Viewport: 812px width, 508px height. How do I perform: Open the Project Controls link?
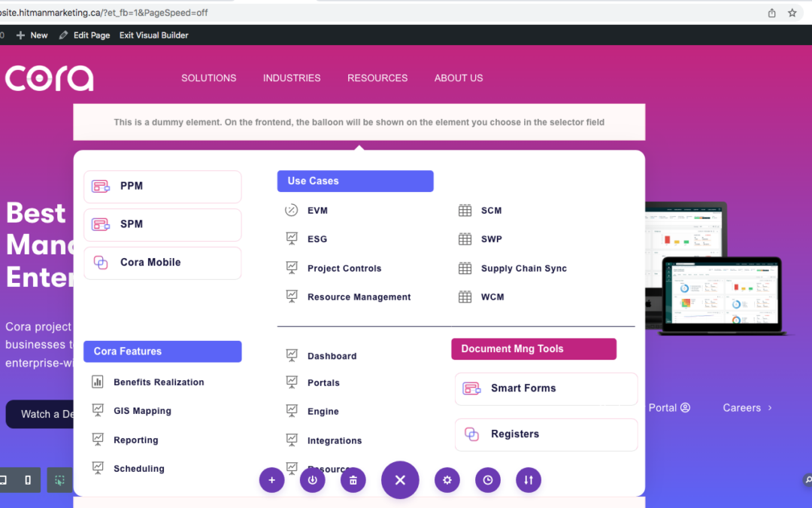tap(344, 269)
